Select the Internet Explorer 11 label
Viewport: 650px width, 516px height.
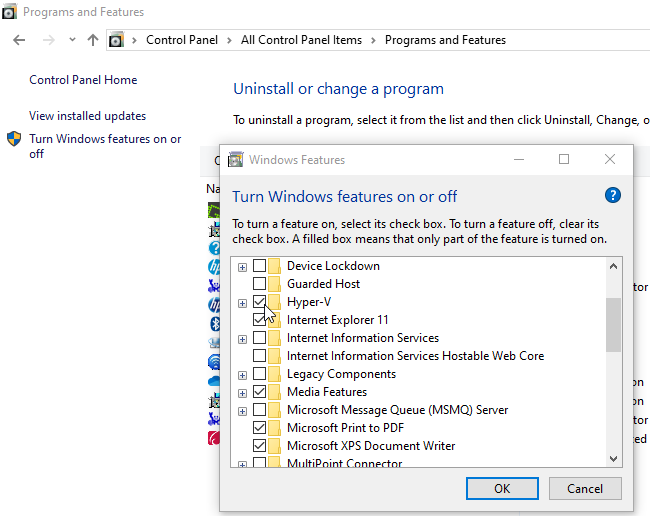point(337,320)
